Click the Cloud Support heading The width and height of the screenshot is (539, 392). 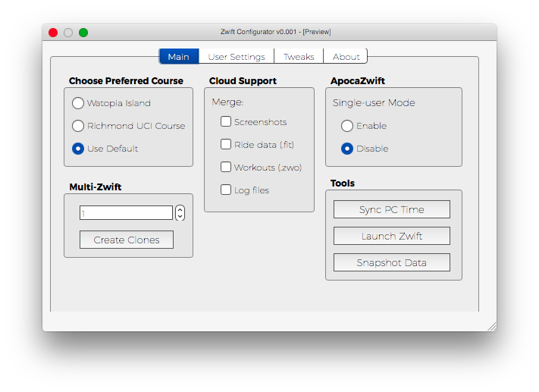pyautogui.click(x=243, y=81)
